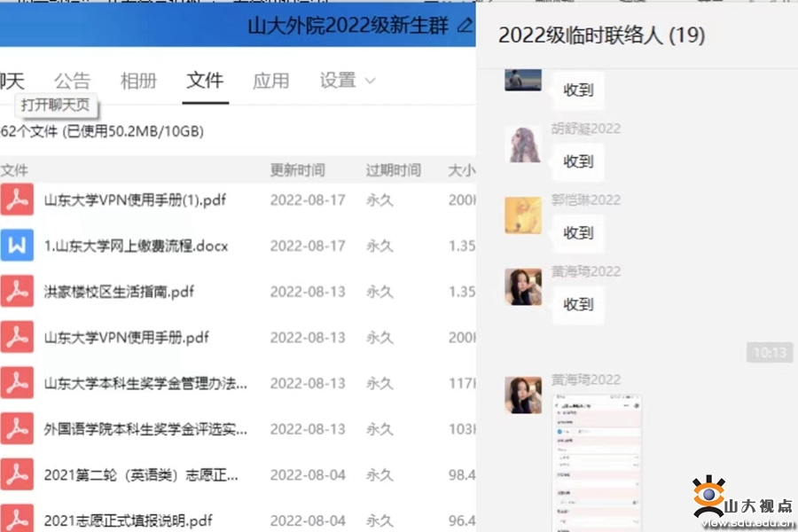Click PDF icon of 2021志愿正式填报说明.pdf

pyautogui.click(x=16, y=519)
